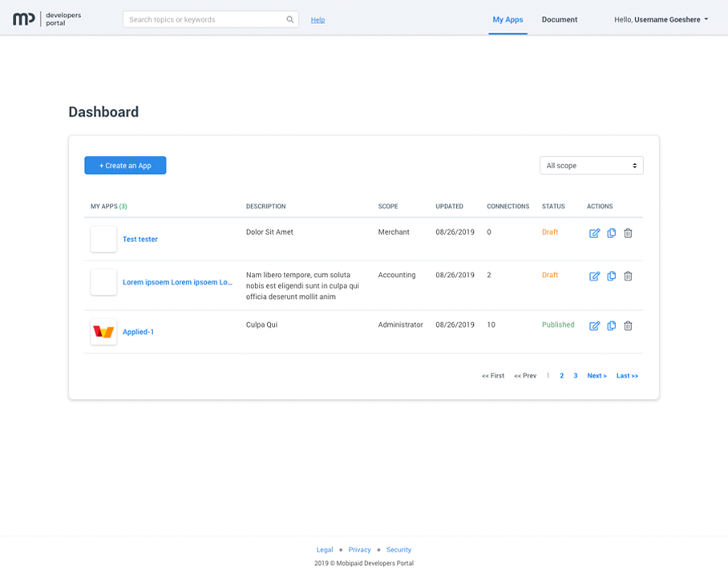Click the Nam libero tempore description
This screenshot has width=728, height=577.
click(x=303, y=286)
